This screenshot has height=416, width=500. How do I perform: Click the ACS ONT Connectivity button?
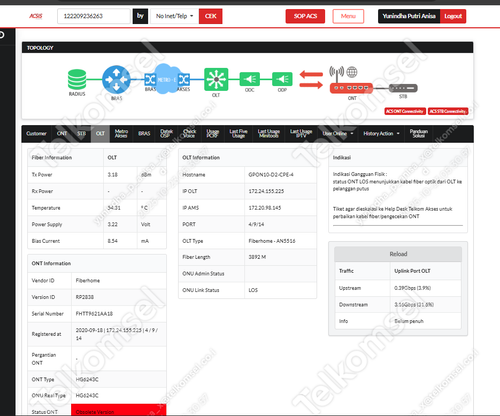405,111
